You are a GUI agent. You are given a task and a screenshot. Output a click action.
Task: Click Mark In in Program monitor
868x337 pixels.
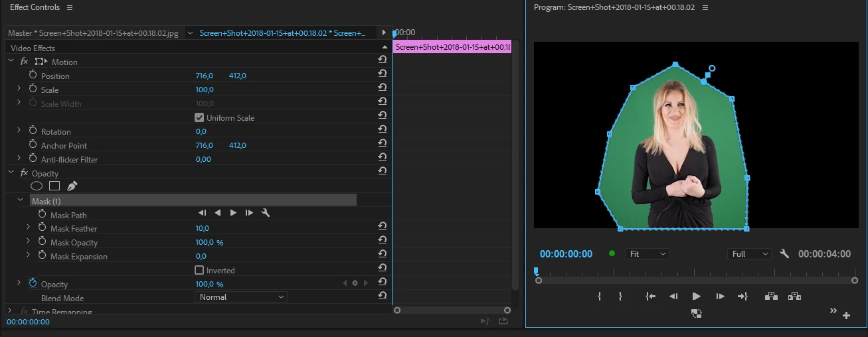pyautogui.click(x=599, y=297)
